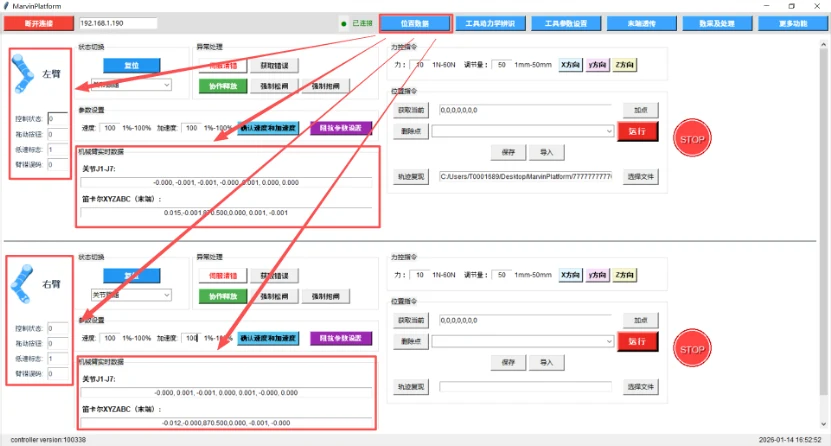
Task: Click the blue 复位 button for left arm
Action: (x=131, y=65)
